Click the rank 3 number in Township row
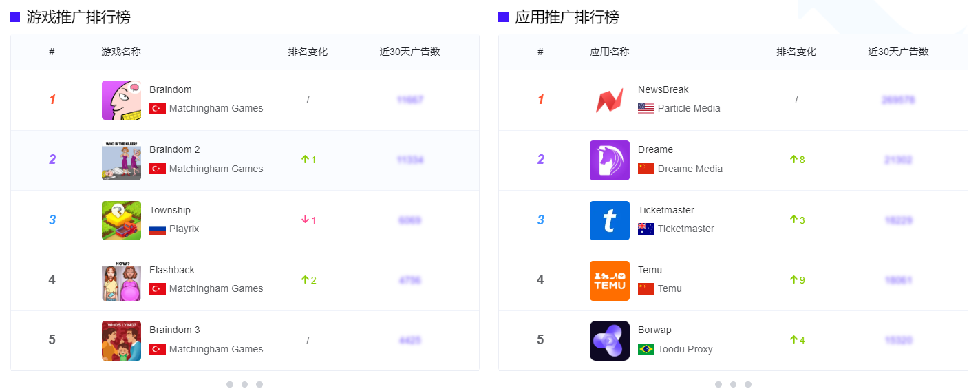This screenshot has width=980, height=391. 52,220
